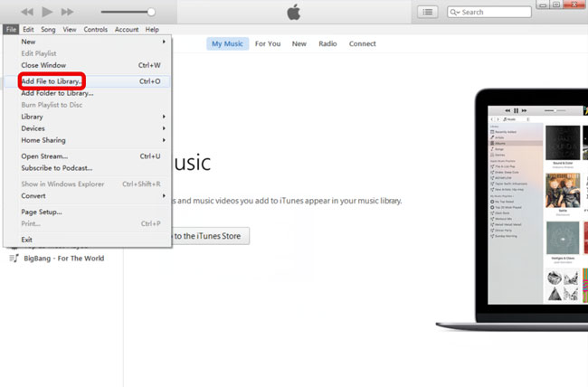588x387 pixels.
Task: Expand the Convert submenu
Action: pos(87,195)
